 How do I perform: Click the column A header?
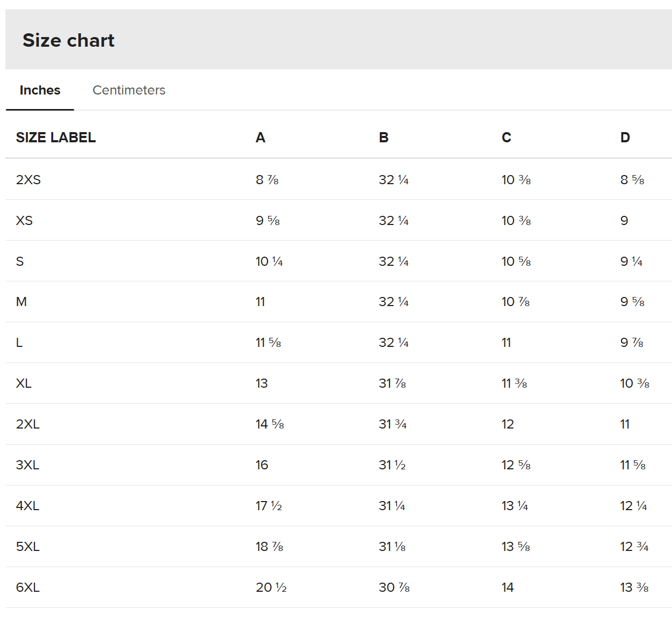[261, 137]
